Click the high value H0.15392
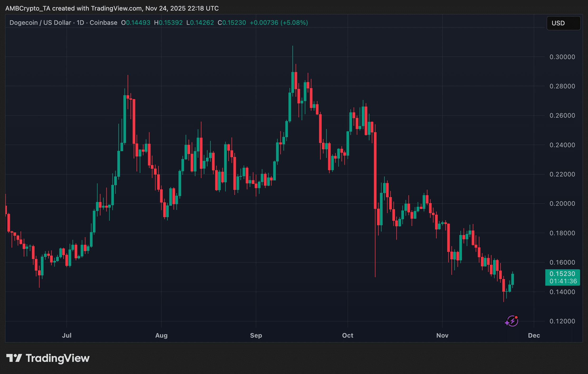This screenshot has width=588, height=374. click(168, 23)
